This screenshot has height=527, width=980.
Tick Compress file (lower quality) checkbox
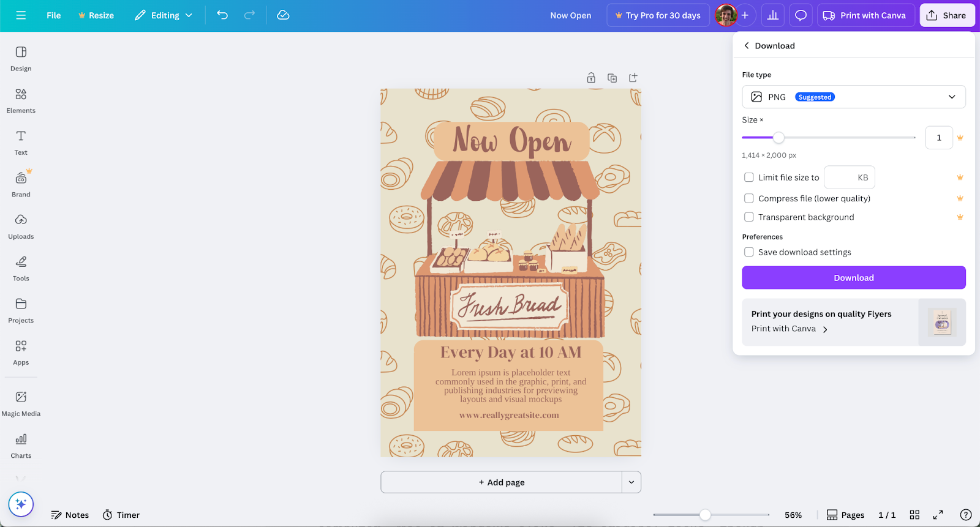748,198
